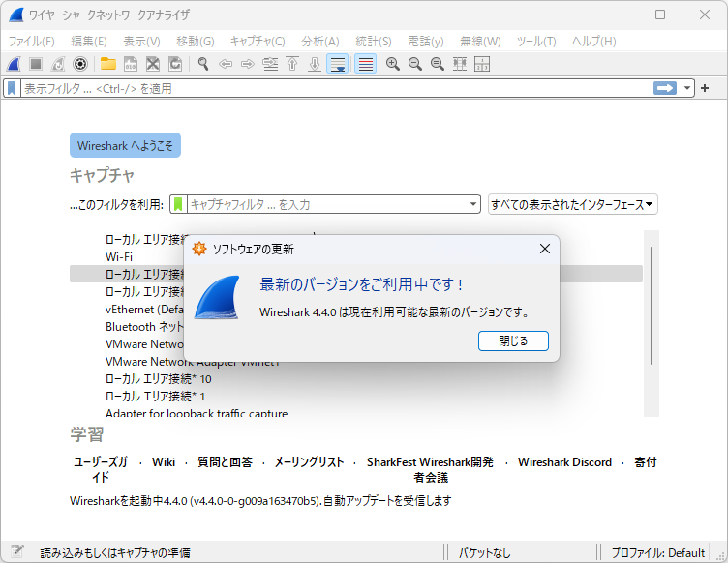Open キャプチャ(C) menu
The width and height of the screenshot is (728, 563).
258,42
